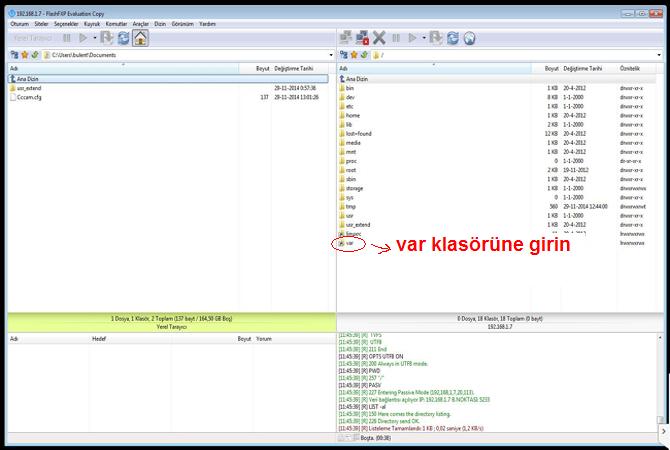
Task: Sort remote list by Değiştirme Tarihi column
Action: point(583,69)
